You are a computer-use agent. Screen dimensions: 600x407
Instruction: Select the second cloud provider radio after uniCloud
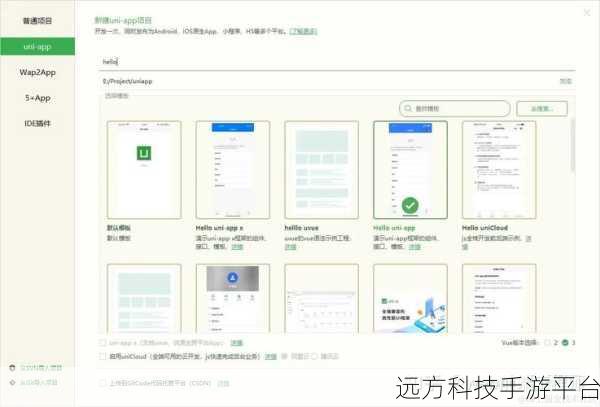tap(314, 357)
